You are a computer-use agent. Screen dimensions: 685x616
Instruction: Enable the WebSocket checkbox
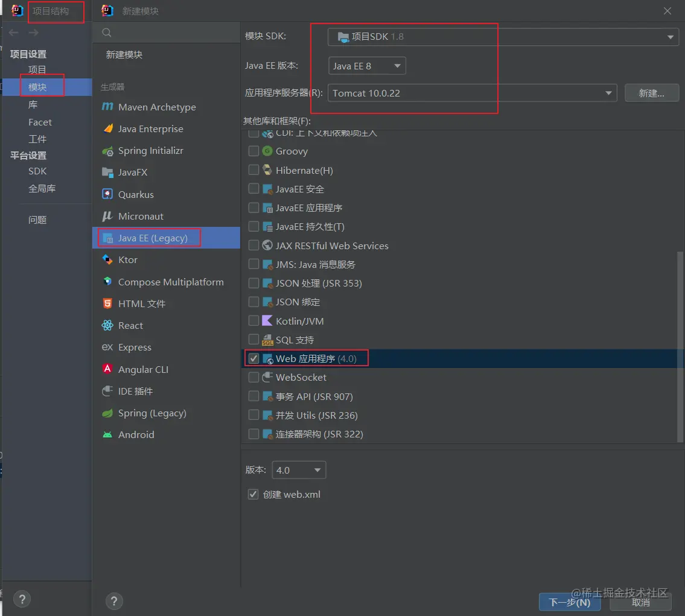[x=253, y=377]
